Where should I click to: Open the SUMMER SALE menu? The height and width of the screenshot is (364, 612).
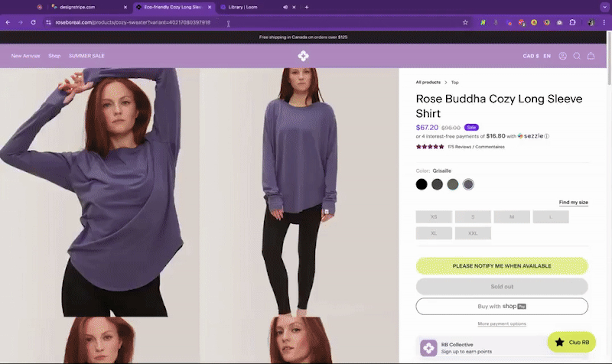87,56
